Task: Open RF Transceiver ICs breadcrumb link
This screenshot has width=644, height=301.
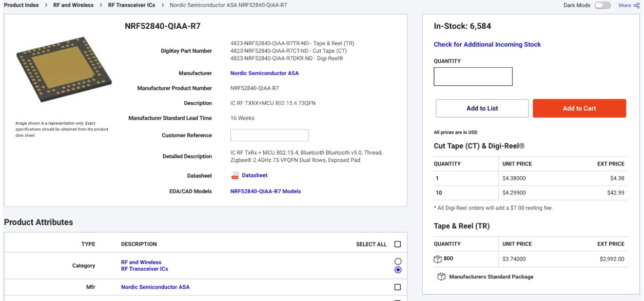Action: pyautogui.click(x=131, y=5)
